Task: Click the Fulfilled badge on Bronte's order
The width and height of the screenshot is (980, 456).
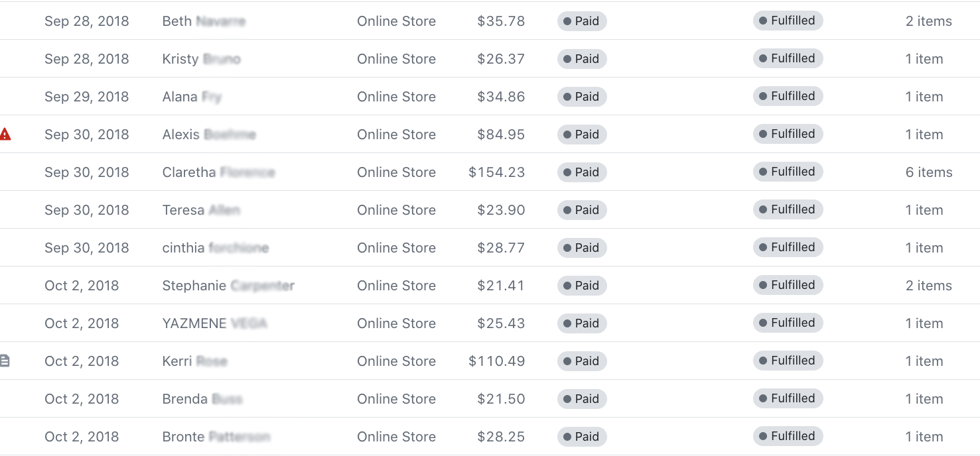Action: click(x=788, y=436)
